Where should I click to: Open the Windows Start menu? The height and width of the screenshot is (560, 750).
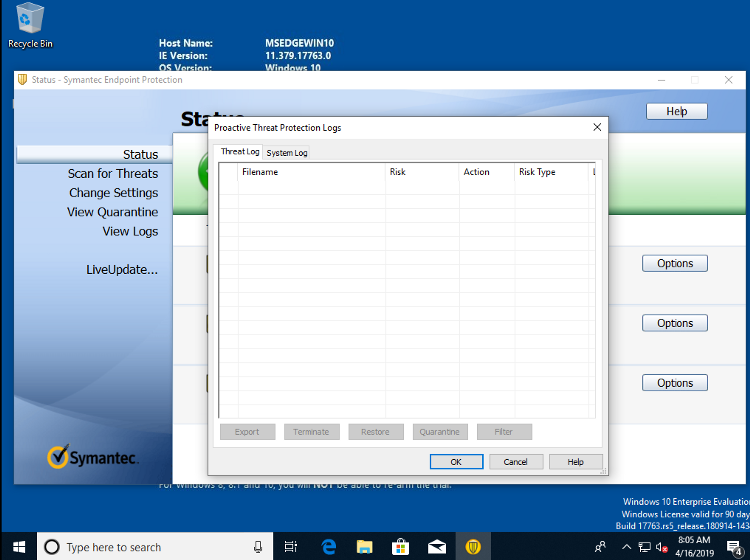click(x=19, y=547)
